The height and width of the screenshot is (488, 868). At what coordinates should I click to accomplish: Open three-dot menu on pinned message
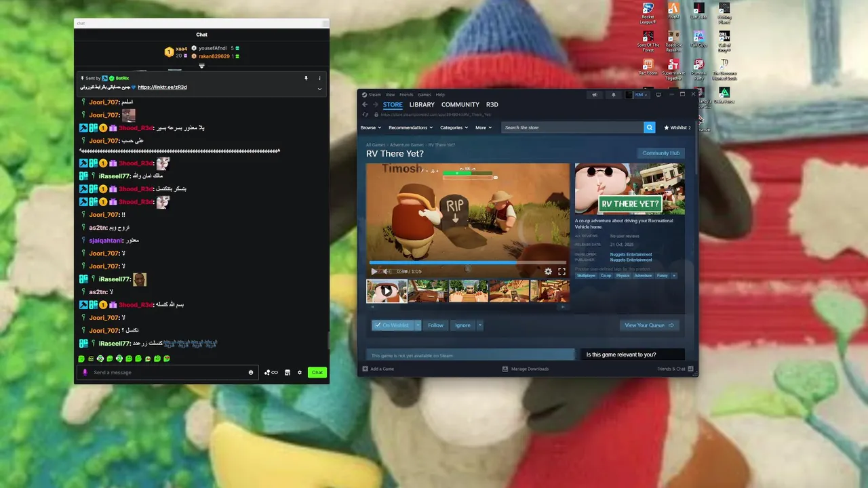(319, 78)
